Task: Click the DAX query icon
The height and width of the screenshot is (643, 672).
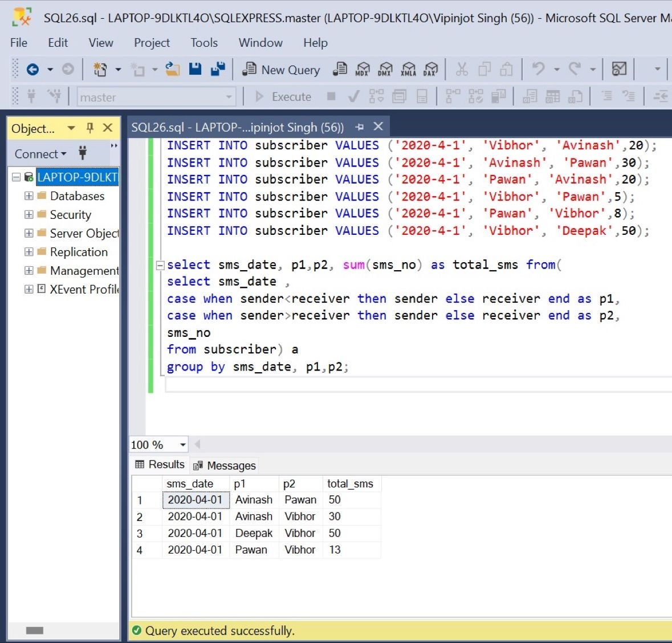Action: [x=430, y=70]
